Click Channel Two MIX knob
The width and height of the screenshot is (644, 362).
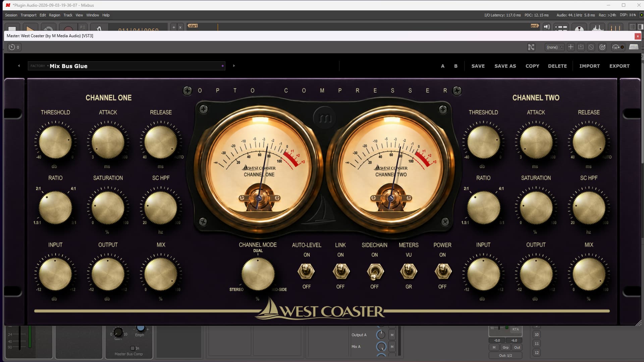(x=589, y=274)
